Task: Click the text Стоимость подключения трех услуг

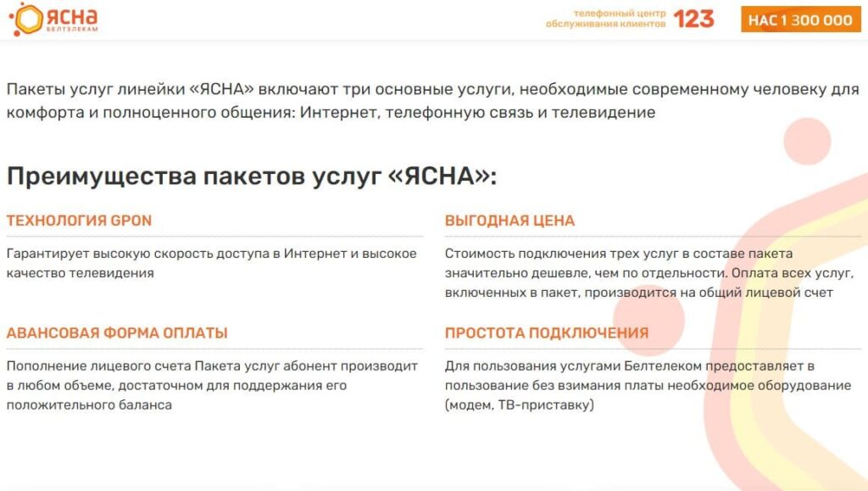Action: click(648, 273)
